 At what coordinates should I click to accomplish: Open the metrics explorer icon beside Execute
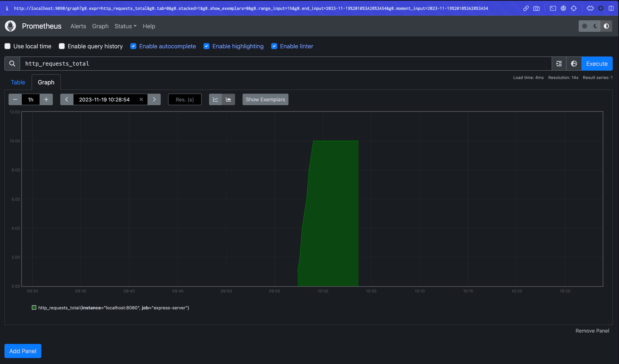559,63
